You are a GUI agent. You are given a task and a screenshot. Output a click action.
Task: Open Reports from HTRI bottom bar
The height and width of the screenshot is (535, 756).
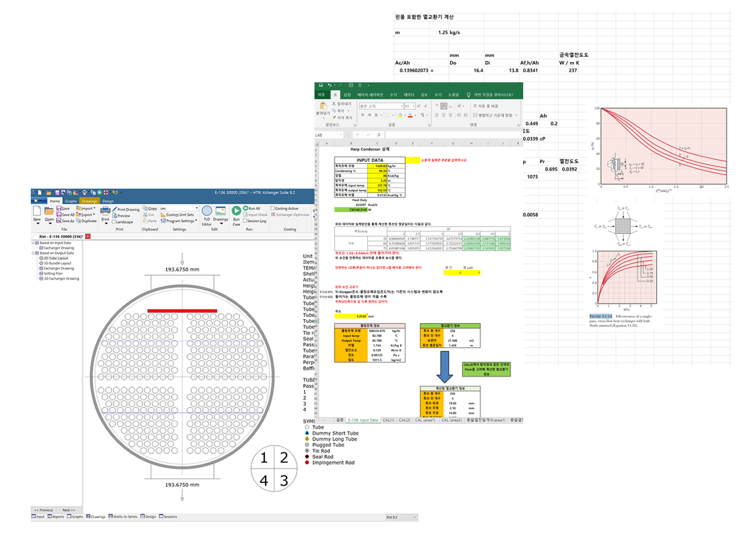[56, 517]
